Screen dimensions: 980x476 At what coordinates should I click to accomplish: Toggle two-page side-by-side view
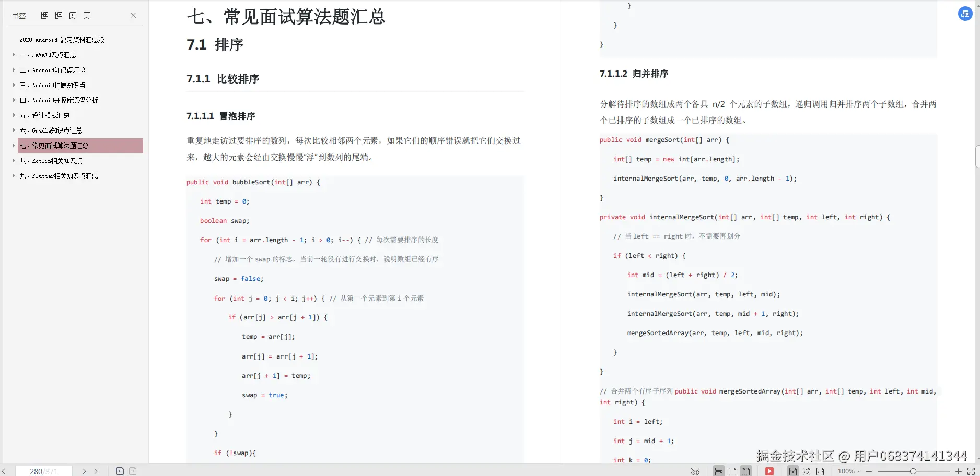tap(746, 471)
